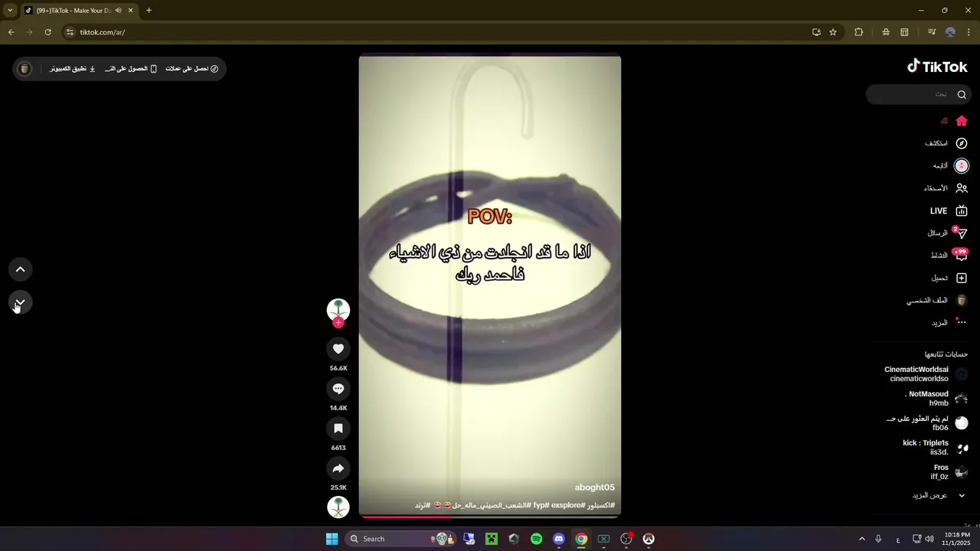Open the Following feed in sidebar
Image resolution: width=980 pixels, height=551 pixels.
tap(950, 166)
